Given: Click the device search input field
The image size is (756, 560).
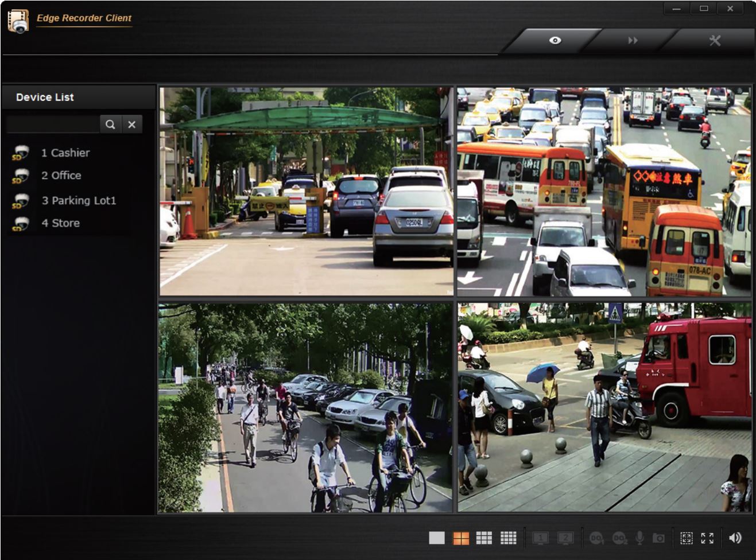Looking at the screenshot, I should 53,124.
